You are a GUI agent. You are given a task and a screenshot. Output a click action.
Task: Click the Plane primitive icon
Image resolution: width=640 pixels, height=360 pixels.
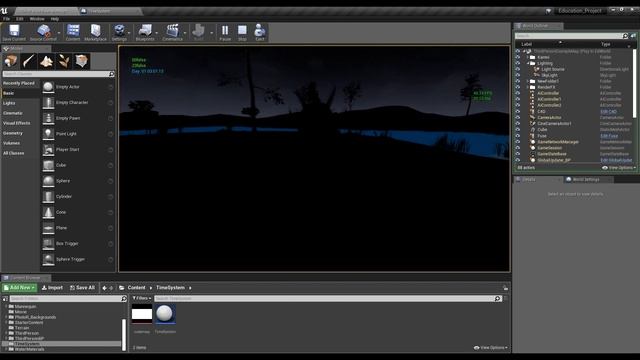[x=48, y=228]
